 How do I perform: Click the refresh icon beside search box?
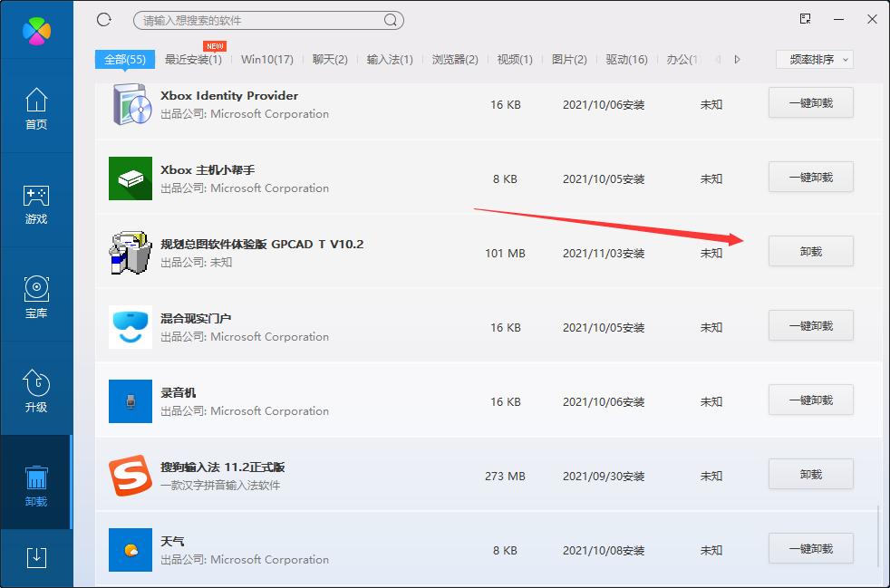[x=104, y=20]
